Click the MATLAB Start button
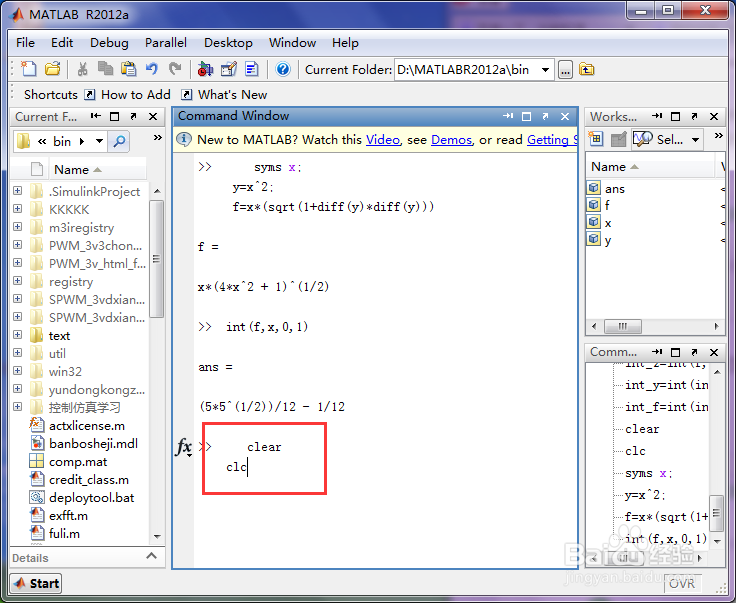This screenshot has height=603, width=736. (36, 583)
